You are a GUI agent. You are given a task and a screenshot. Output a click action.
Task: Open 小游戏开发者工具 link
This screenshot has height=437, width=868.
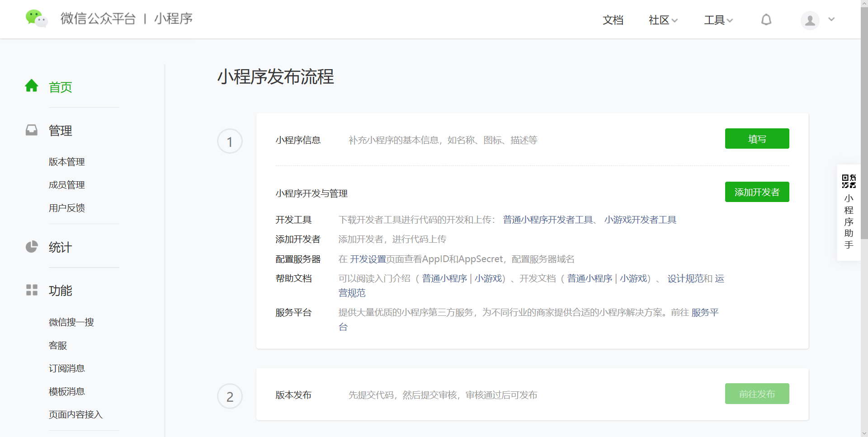pyautogui.click(x=640, y=220)
